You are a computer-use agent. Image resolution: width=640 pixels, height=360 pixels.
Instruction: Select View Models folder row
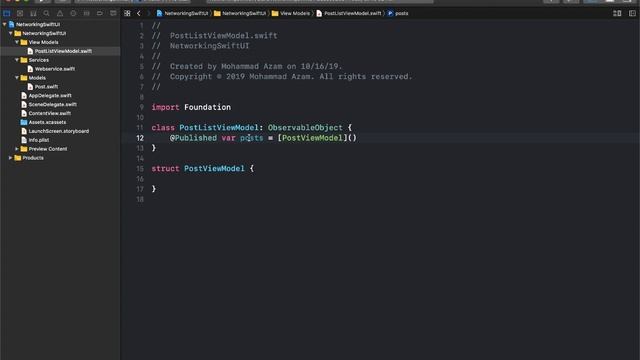click(x=60, y=42)
